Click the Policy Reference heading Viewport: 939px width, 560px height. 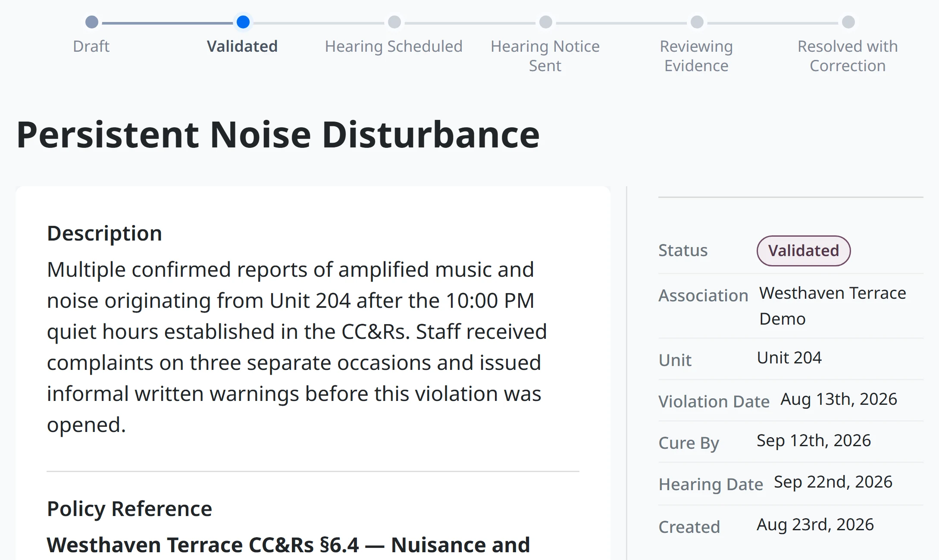coord(129,509)
